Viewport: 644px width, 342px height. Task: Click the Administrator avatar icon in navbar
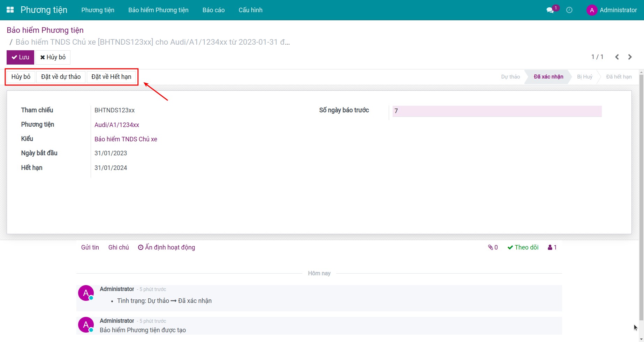coord(592,10)
